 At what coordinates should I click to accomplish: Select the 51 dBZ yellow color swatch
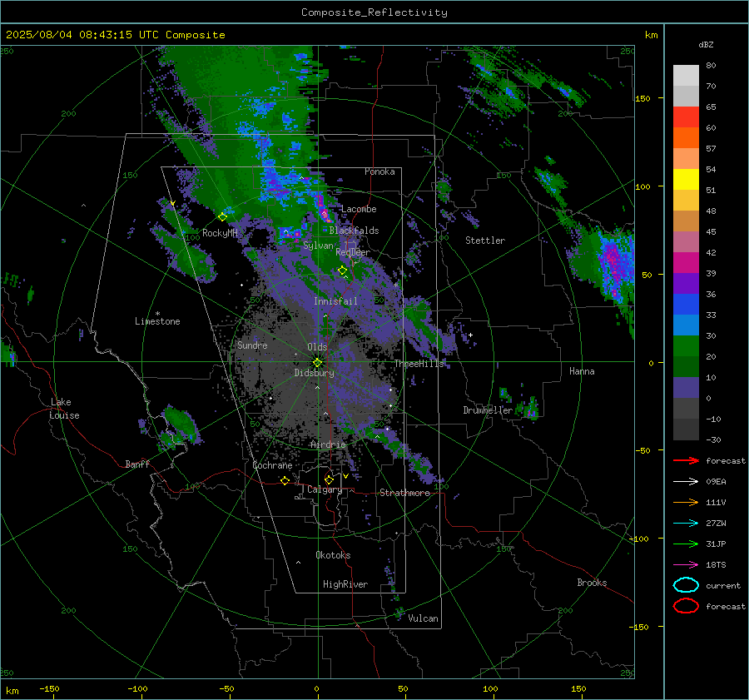[x=686, y=179]
